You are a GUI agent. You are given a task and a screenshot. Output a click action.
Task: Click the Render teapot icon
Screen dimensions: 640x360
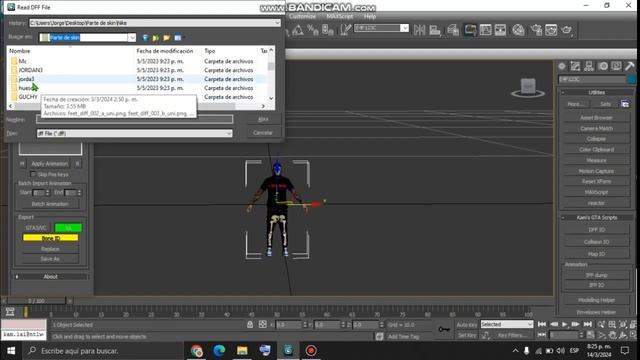[x=567, y=30]
